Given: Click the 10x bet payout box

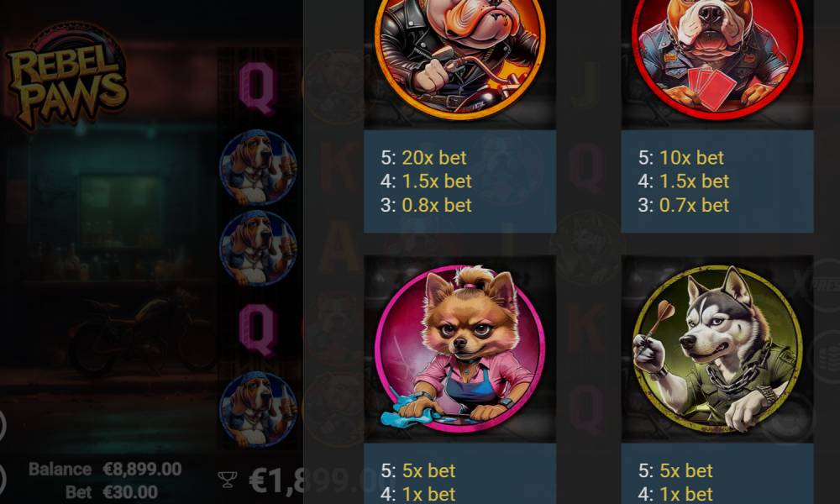Looking at the screenshot, I should coord(717,181).
